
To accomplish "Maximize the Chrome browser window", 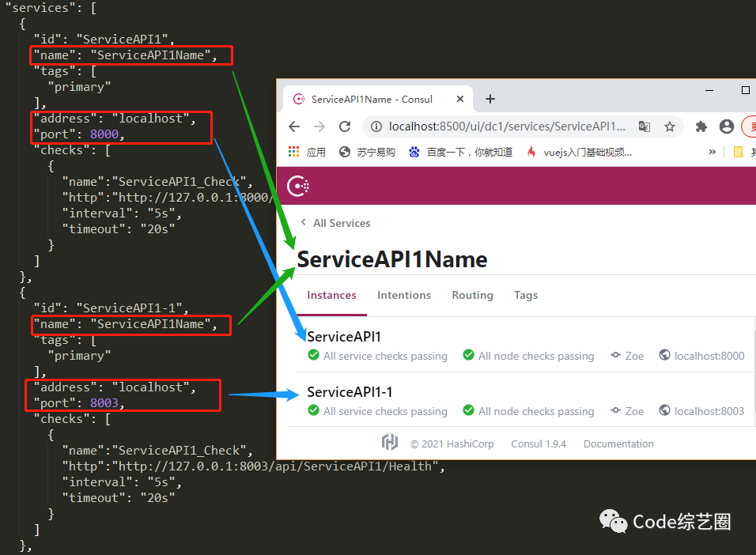I will 746,90.
